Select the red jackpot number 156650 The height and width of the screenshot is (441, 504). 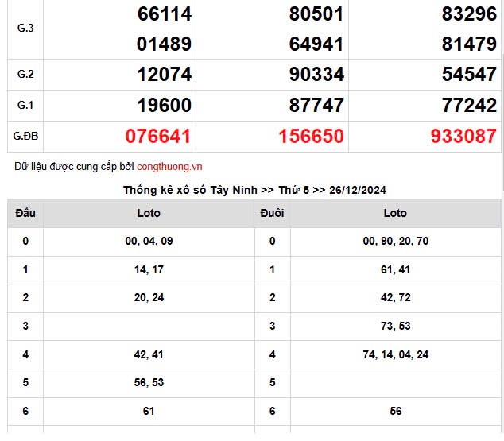point(311,137)
